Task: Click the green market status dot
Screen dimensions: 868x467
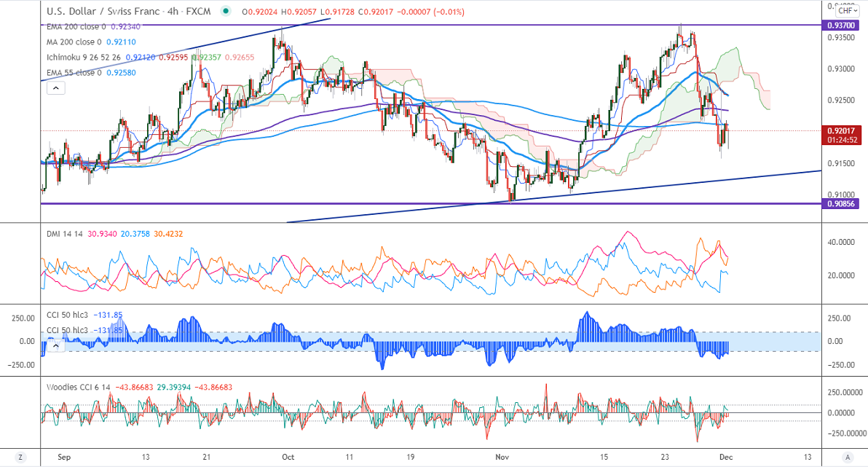Action: 226,10
